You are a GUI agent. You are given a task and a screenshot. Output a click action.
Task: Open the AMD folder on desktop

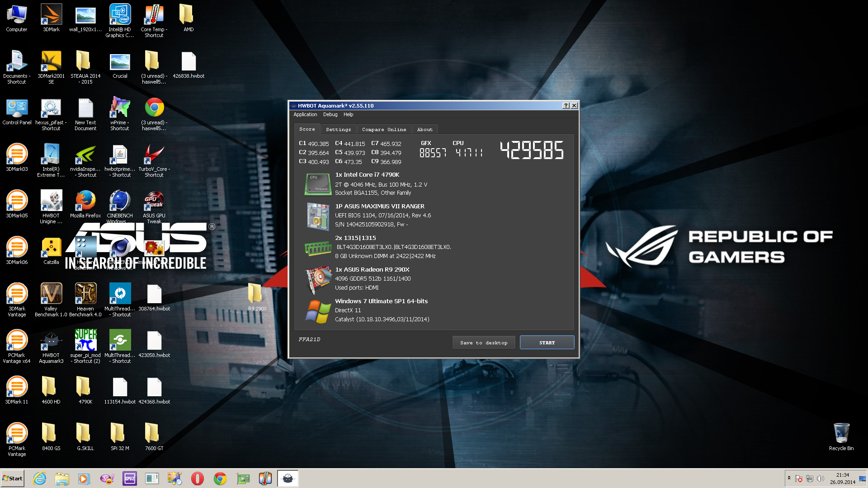point(189,18)
